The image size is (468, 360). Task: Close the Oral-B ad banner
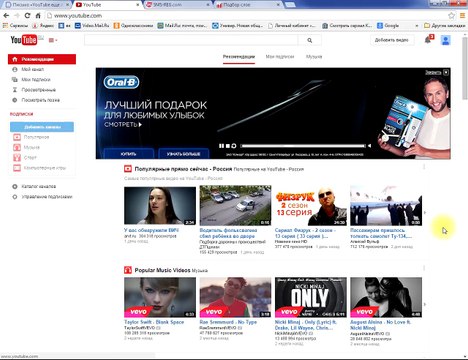(x=446, y=72)
